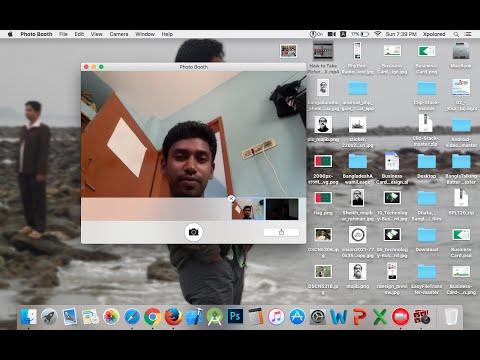Open Finder from the Dock
This screenshot has height=360, width=480.
tap(29, 317)
